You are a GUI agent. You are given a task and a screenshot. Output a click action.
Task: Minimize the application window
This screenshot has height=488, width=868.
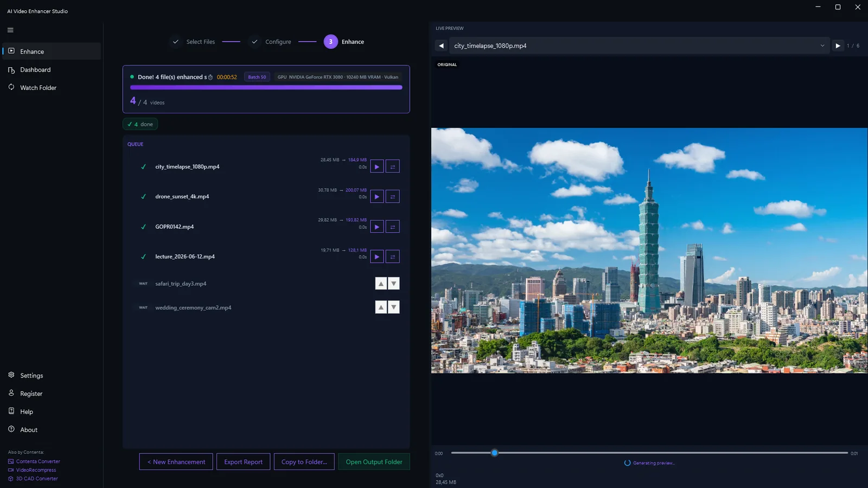[818, 7]
